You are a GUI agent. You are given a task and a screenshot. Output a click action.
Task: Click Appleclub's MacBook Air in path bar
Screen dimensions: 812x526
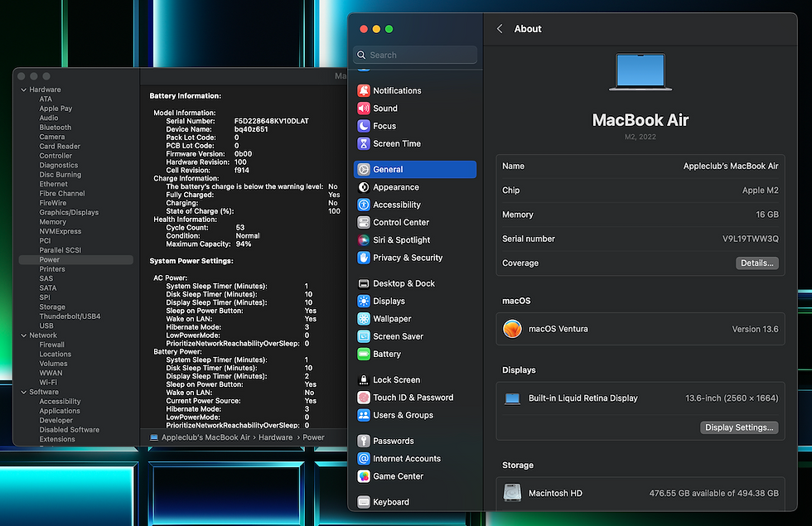(x=205, y=437)
